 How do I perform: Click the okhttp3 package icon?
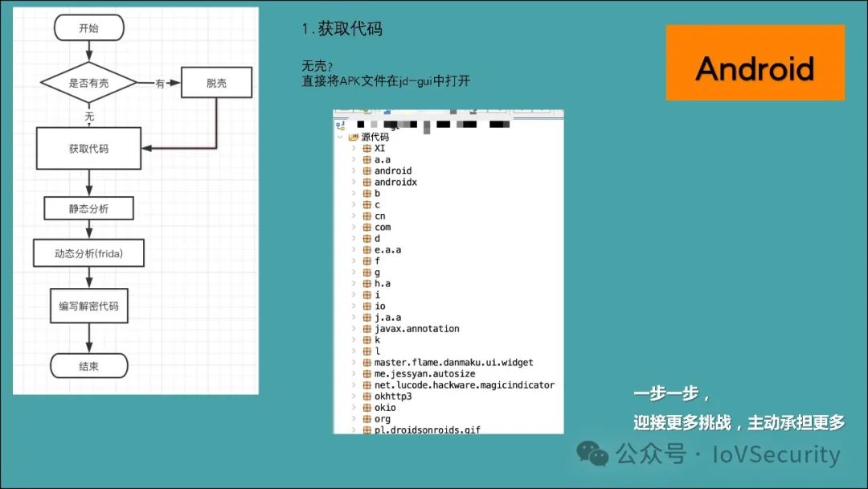tap(366, 396)
